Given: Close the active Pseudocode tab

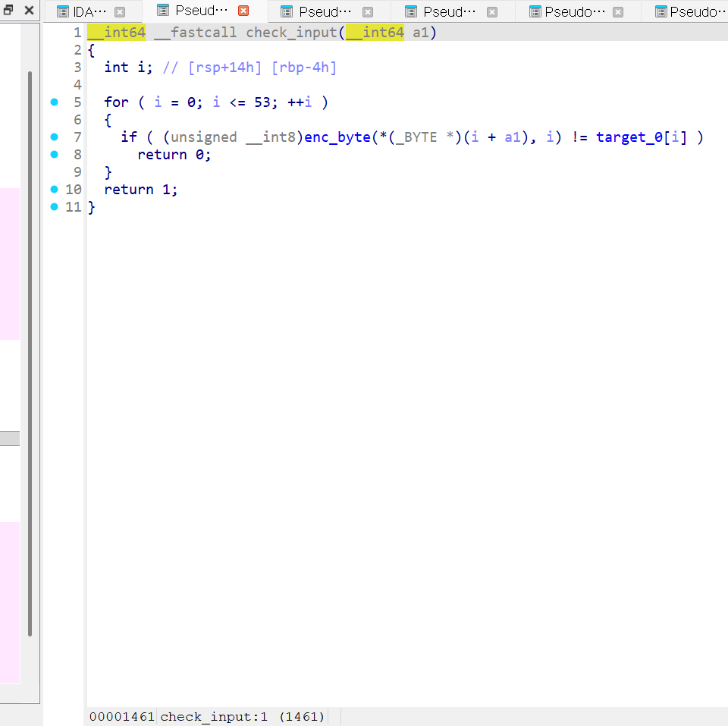Looking at the screenshot, I should click(x=243, y=11).
